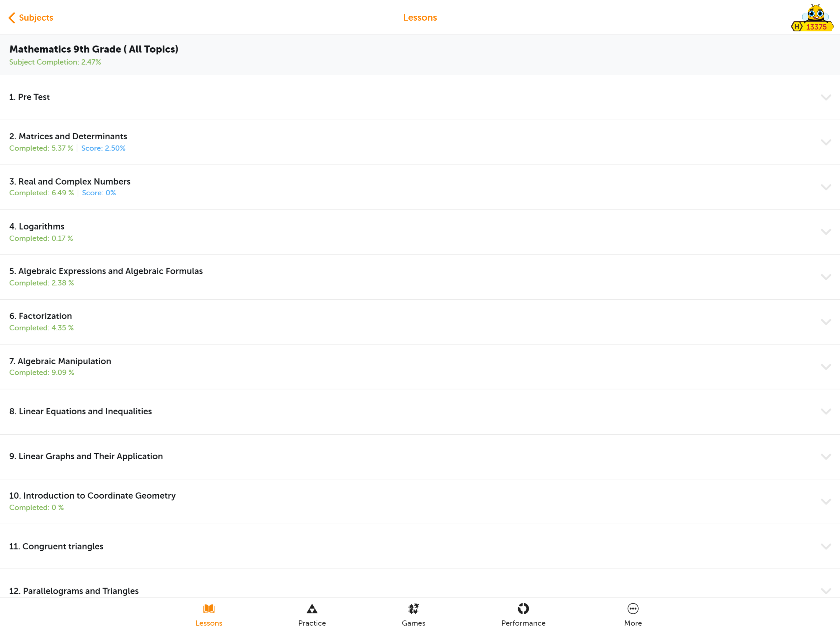Viewport: 840px width, 630px height.
Task: Tap the More ellipsis icon
Action: pos(633,609)
